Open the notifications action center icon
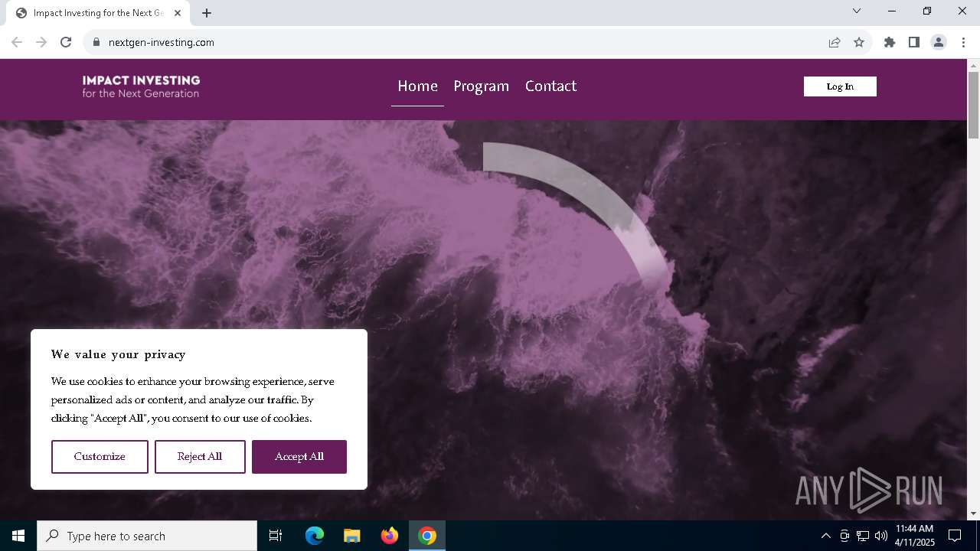 click(x=955, y=536)
